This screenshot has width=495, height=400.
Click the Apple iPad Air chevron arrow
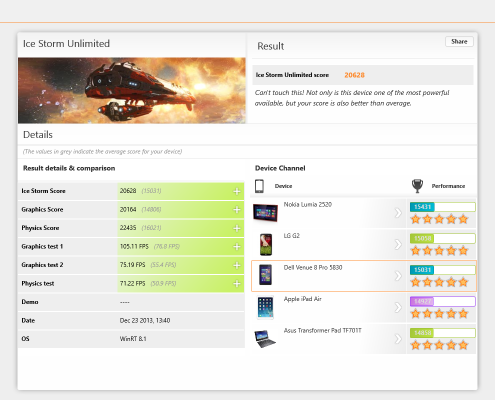[398, 307]
